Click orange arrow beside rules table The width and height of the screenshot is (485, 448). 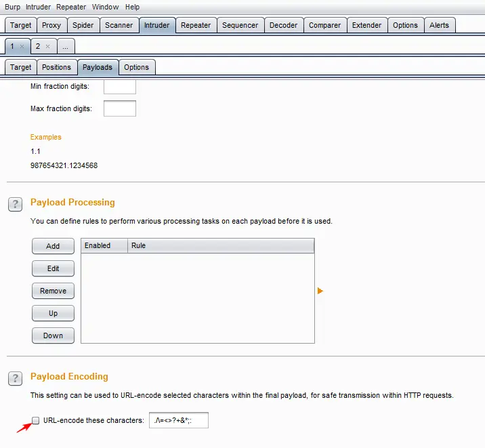point(320,291)
